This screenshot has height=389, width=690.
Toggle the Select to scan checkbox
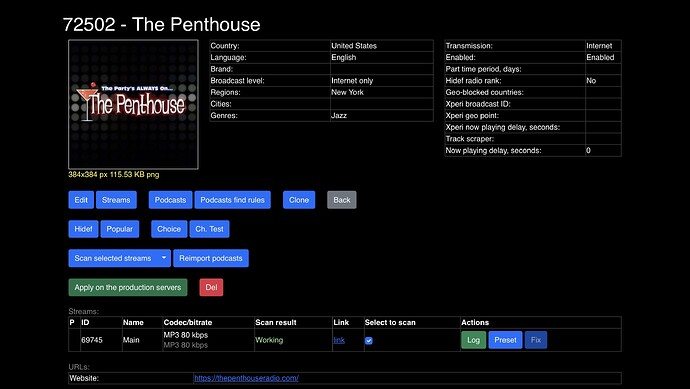(x=369, y=341)
